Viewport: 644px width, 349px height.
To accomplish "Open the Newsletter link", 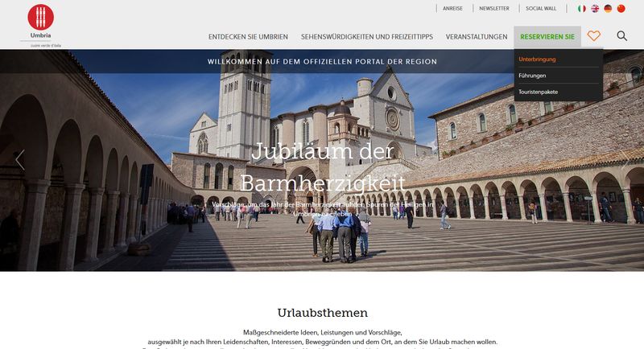I will 494,8.
